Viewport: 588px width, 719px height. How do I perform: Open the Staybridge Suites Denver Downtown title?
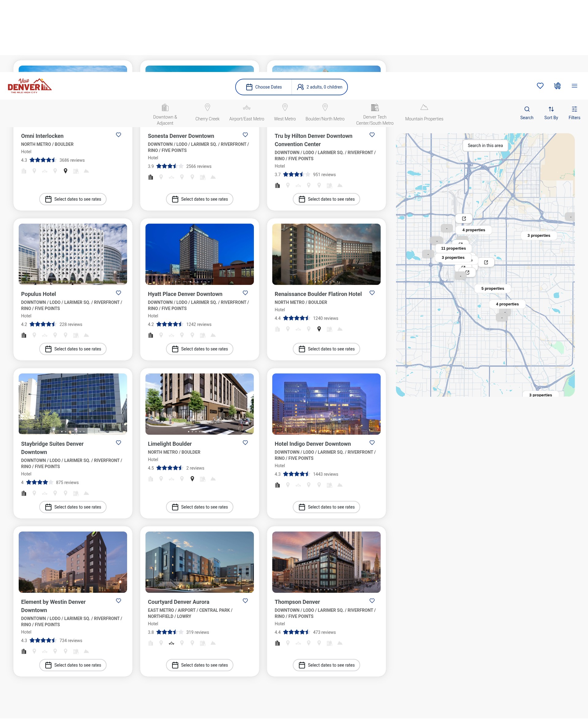tap(52, 448)
